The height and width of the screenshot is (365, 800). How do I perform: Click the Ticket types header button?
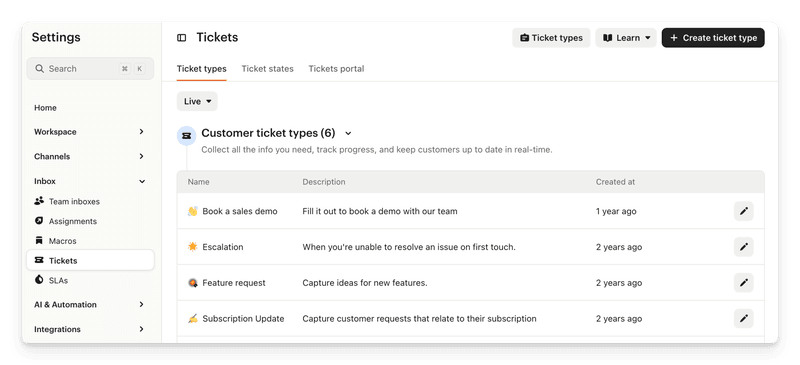coord(551,38)
